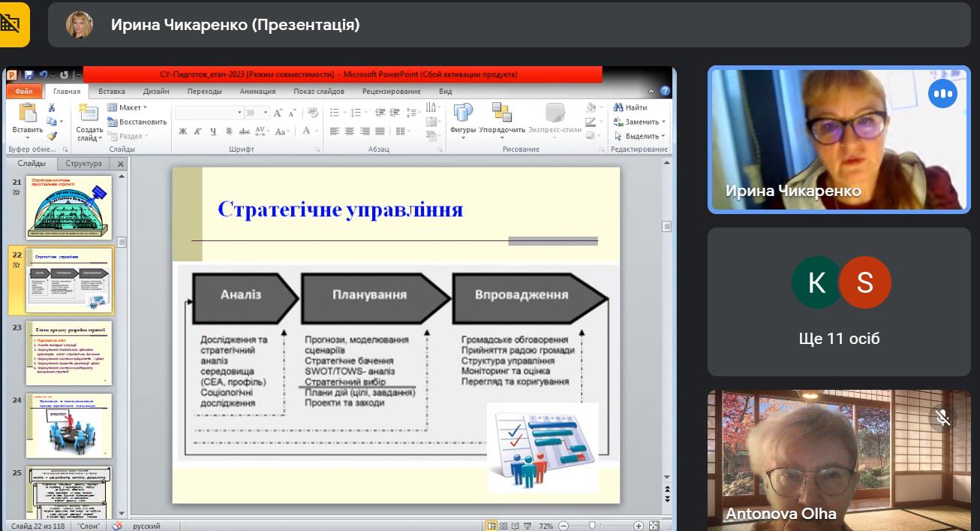Viewport: 980px width, 531px height.
Task: Open the Font Color (A) dropdown
Action: pyautogui.click(x=308, y=131)
